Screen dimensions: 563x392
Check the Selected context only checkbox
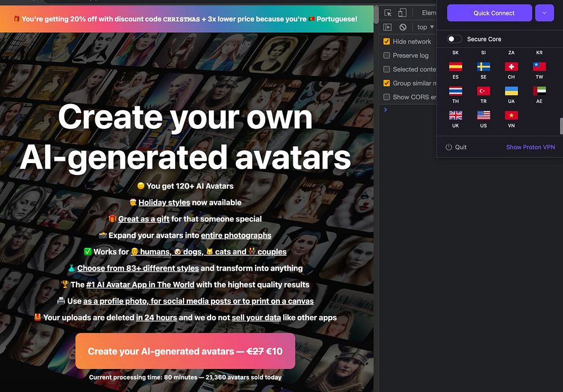(387, 69)
